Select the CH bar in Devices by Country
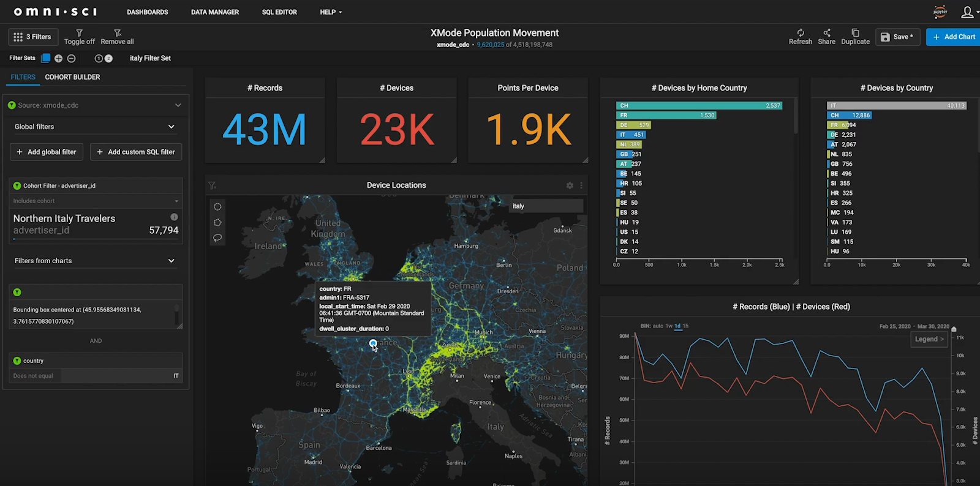The width and height of the screenshot is (980, 486). click(x=849, y=115)
